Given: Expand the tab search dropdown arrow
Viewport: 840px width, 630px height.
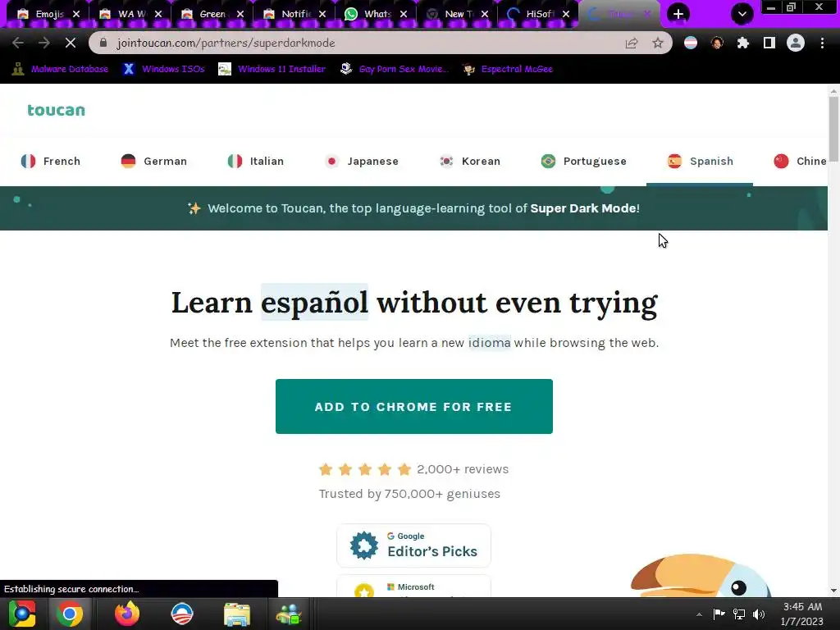Looking at the screenshot, I should (x=742, y=14).
